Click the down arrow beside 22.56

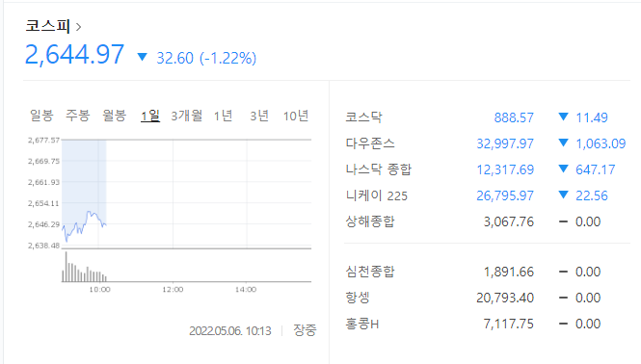pos(563,195)
